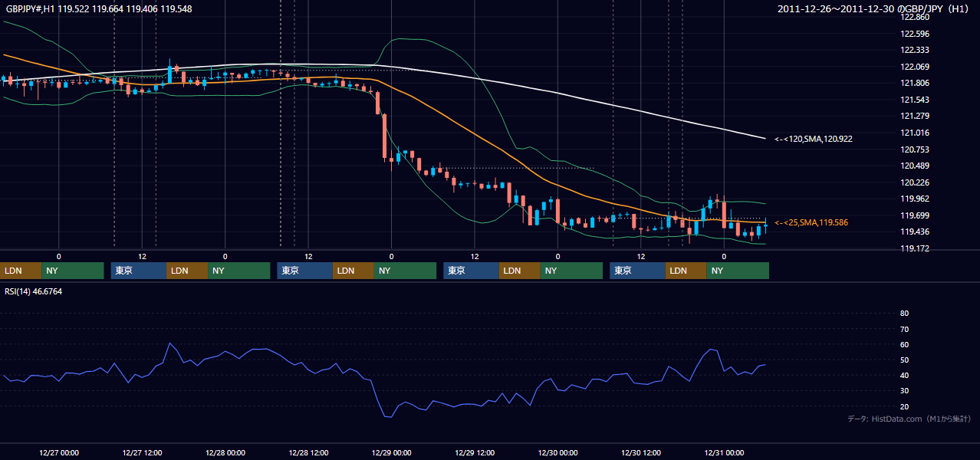Select the 12/27 00:00 time axis label
The image size is (980, 460).
[59, 452]
